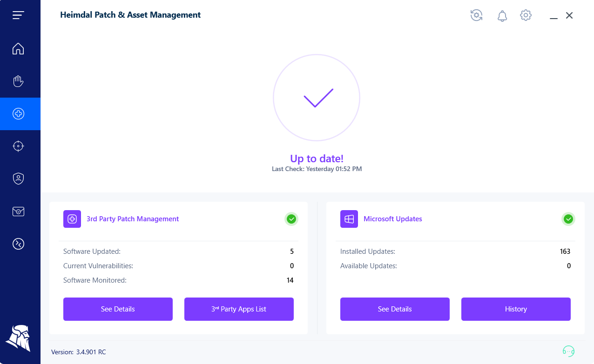
Task: Click the 'Software Monitored:' label
Action: [x=95, y=280]
